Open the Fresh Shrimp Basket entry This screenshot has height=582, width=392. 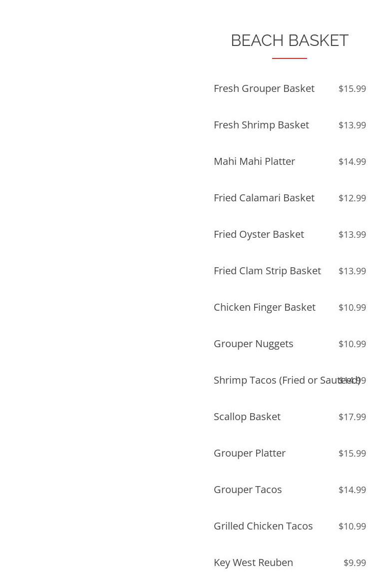[261, 125]
